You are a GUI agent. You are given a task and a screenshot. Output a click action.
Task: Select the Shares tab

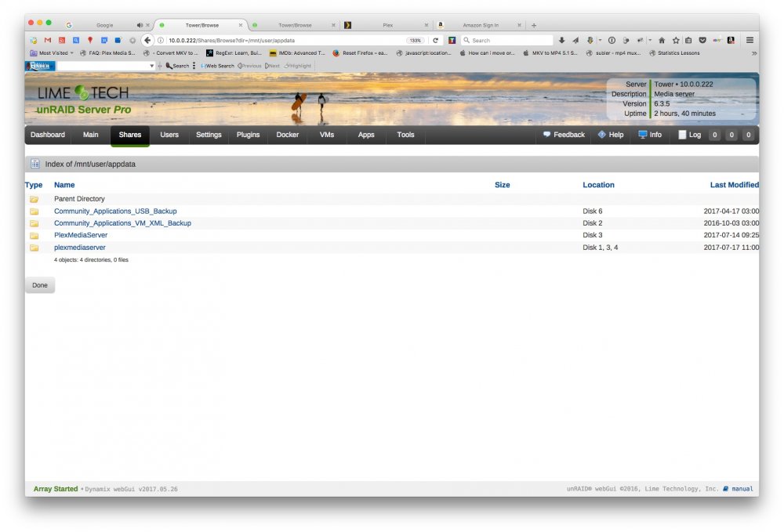pos(130,135)
